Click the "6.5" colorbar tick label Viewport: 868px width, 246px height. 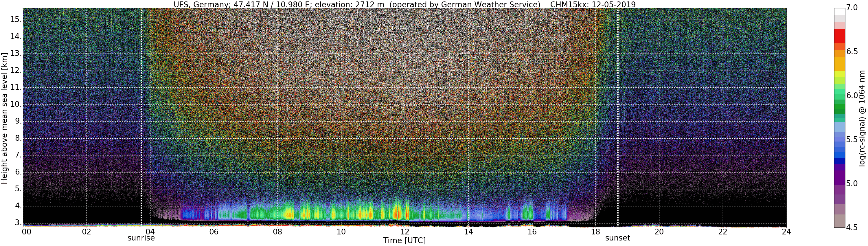pyautogui.click(x=852, y=52)
